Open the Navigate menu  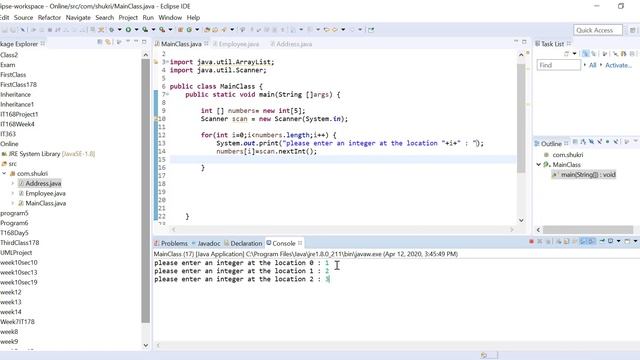click(78, 18)
